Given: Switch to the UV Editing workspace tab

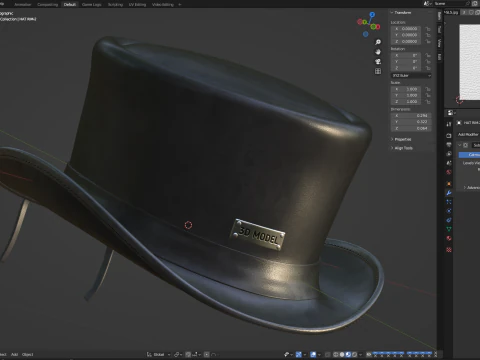Looking at the screenshot, I should [137, 4].
